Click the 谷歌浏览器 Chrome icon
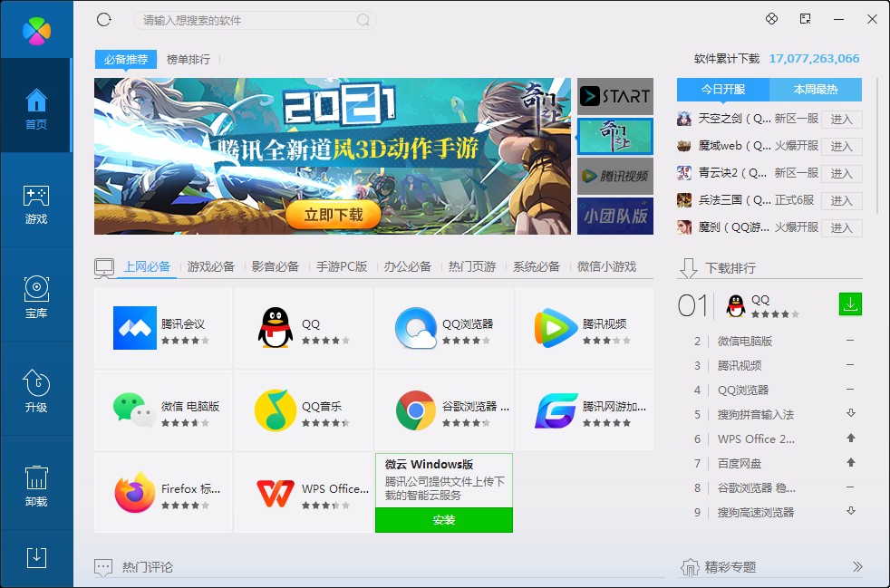The image size is (890, 588). pos(416,410)
